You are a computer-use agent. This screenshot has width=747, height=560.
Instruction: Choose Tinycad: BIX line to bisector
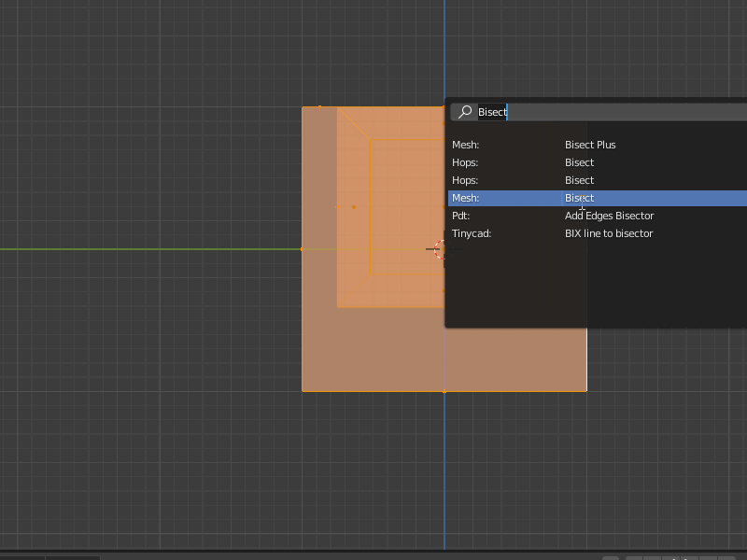click(608, 233)
